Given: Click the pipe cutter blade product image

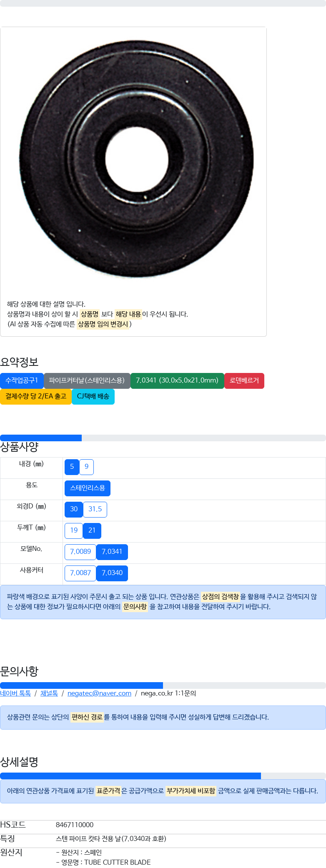Looking at the screenshot, I should (136, 159).
